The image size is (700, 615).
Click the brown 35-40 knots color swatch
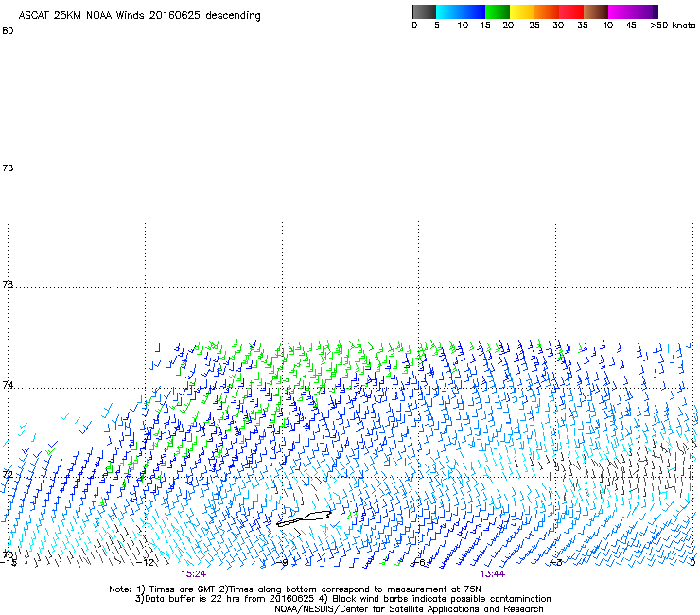[x=596, y=11]
